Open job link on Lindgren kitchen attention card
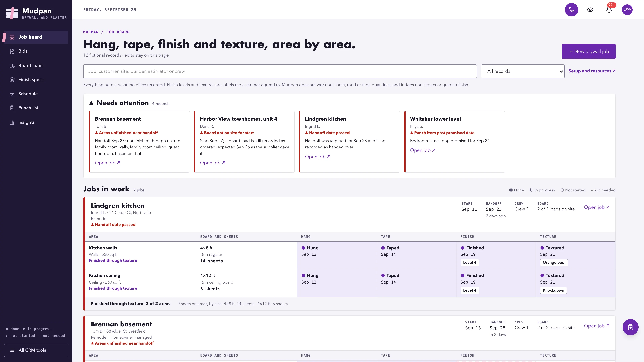644x362 pixels. coord(317,157)
